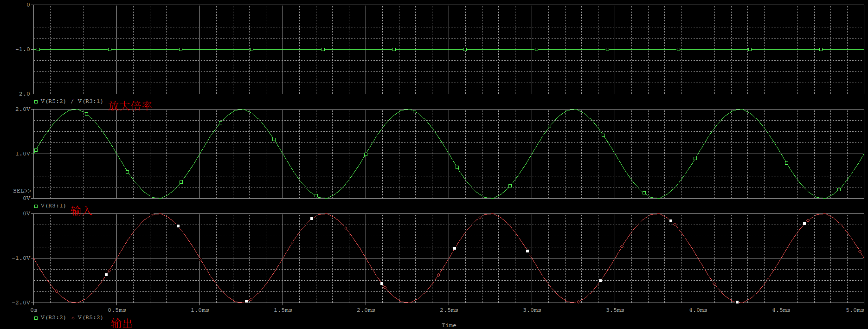Click the SEL>> selected plot indicator

(x=22, y=191)
